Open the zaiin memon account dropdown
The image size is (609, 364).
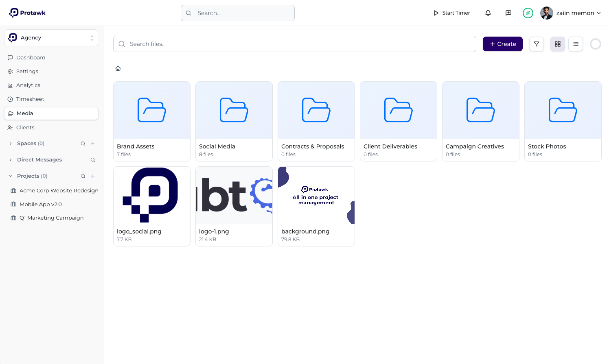571,13
